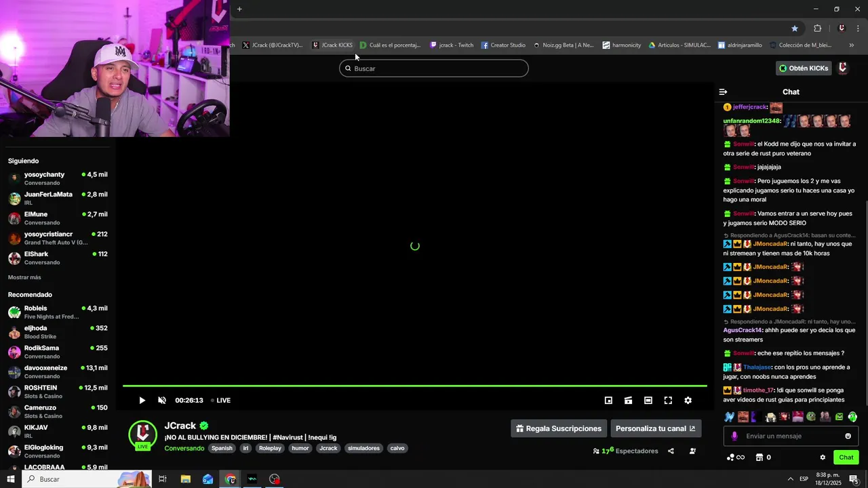Pick the angry green square emote

[839, 417]
